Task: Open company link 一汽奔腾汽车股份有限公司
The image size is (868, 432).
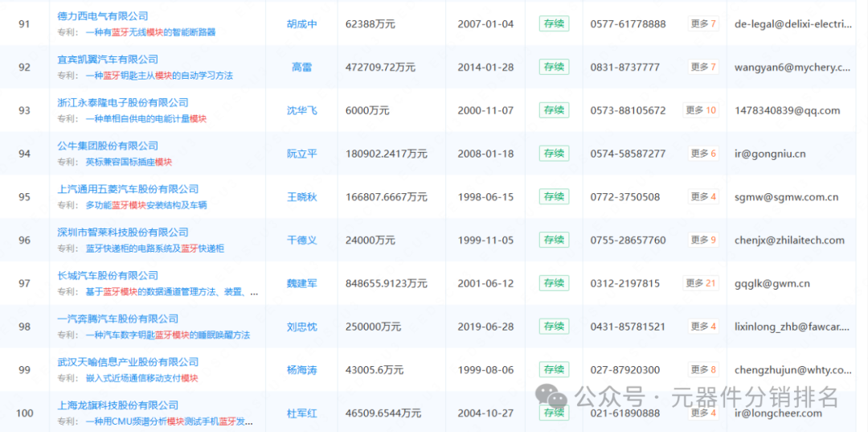Action: click(x=118, y=319)
